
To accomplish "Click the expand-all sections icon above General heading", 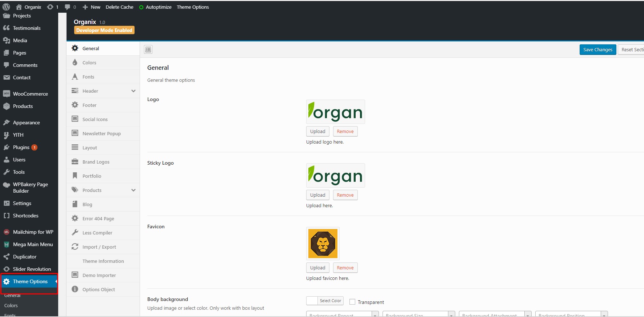I will (148, 49).
